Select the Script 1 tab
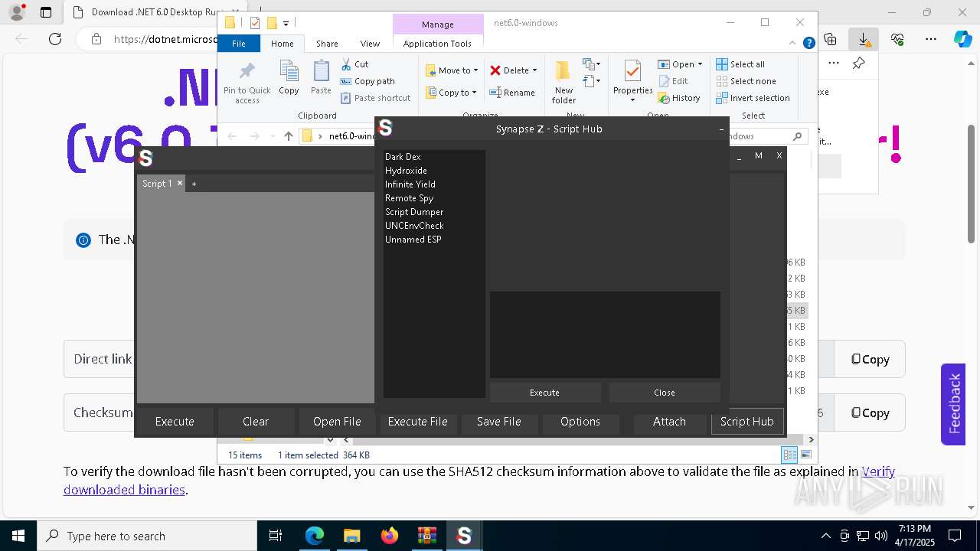Screen dimensions: 980x551 pos(157,184)
